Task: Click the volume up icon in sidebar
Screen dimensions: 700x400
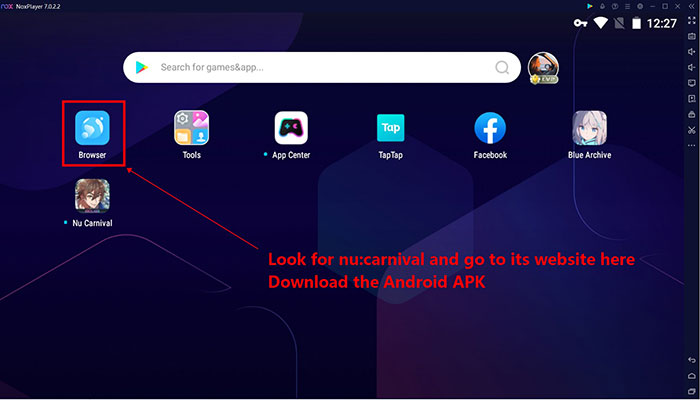Action: point(692,52)
